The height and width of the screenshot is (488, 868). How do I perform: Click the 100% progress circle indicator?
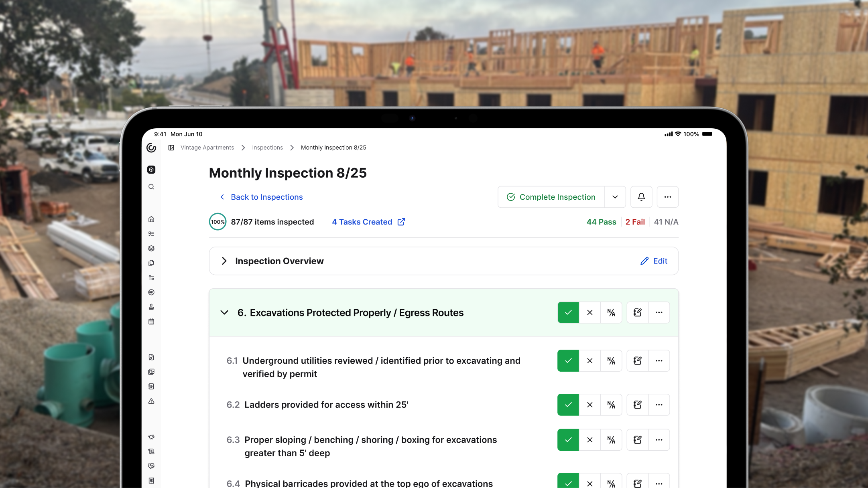(x=218, y=222)
